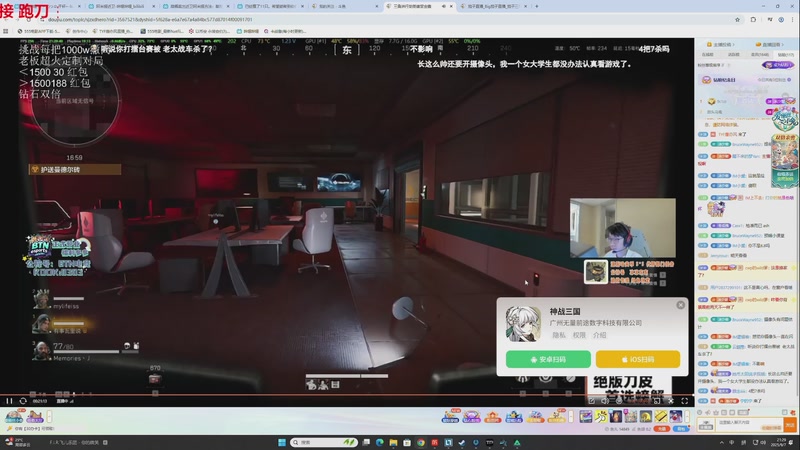Open the video player settings gear
This screenshot has height=450, width=800.
[x=619, y=401]
